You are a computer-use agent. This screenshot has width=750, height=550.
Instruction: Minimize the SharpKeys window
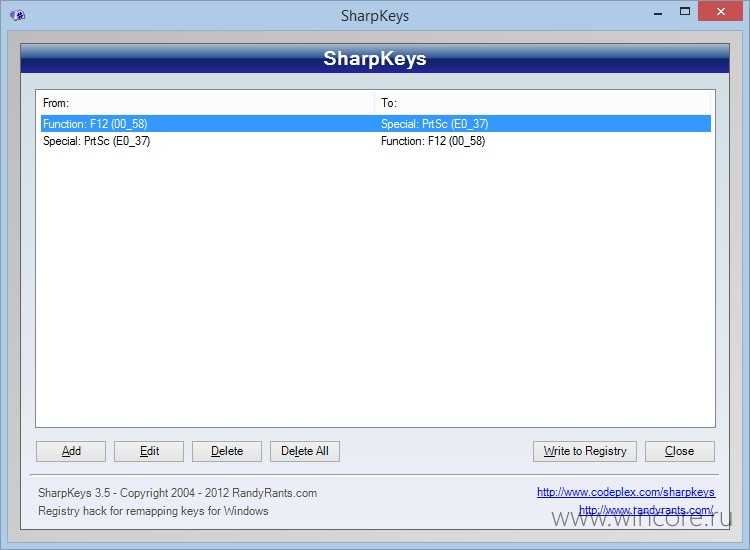[x=658, y=12]
